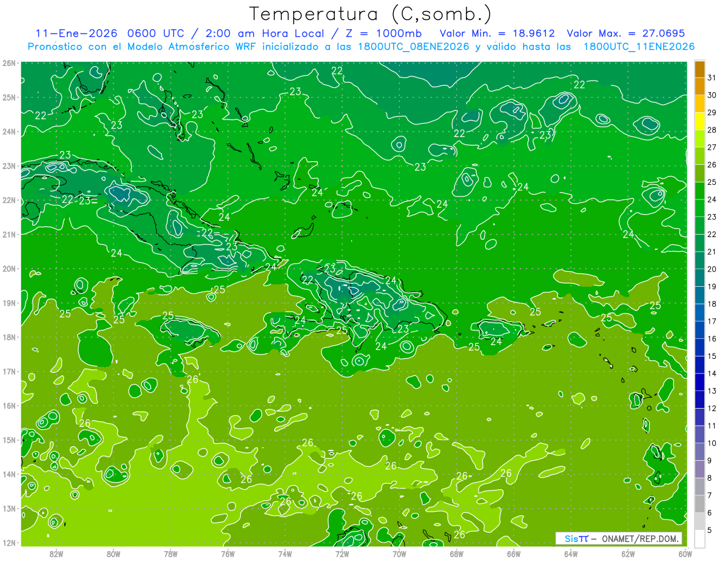Click the 13N latitude axis label

(x=9, y=508)
